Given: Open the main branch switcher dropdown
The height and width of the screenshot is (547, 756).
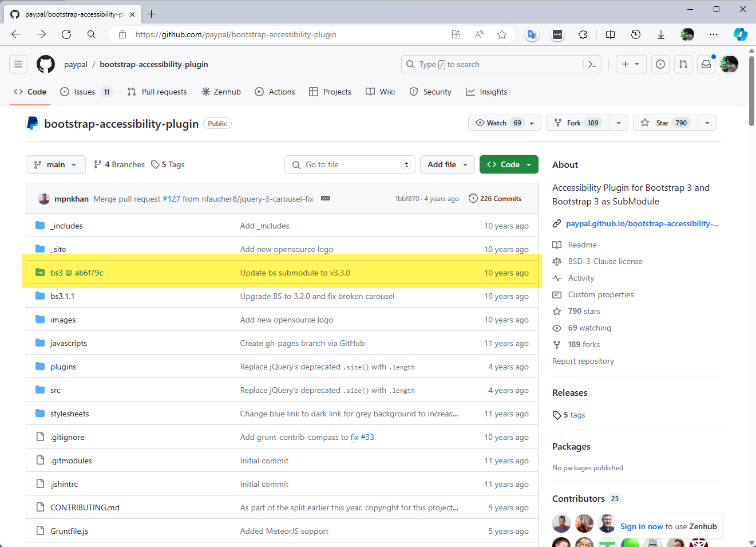Looking at the screenshot, I should pyautogui.click(x=56, y=164).
